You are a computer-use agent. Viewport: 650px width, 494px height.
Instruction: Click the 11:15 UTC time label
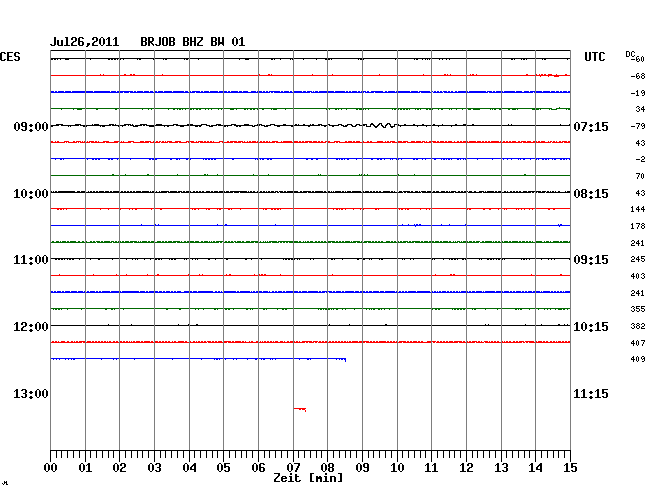(591, 393)
